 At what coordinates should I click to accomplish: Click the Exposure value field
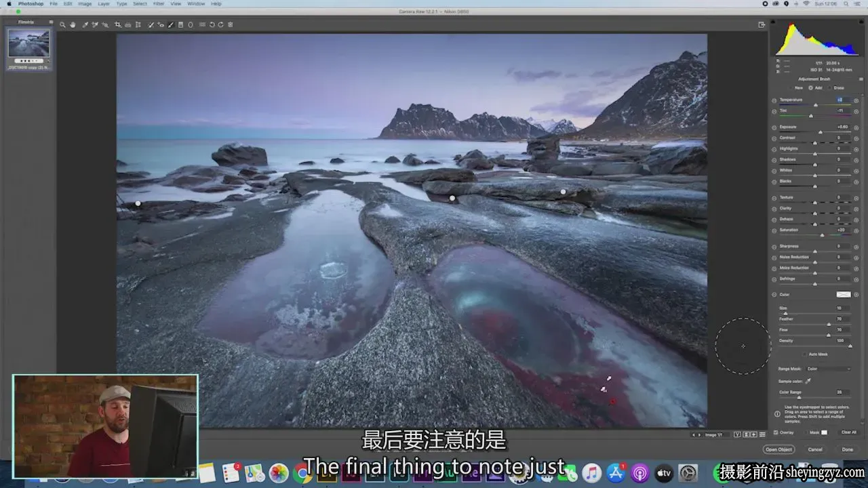pos(842,127)
